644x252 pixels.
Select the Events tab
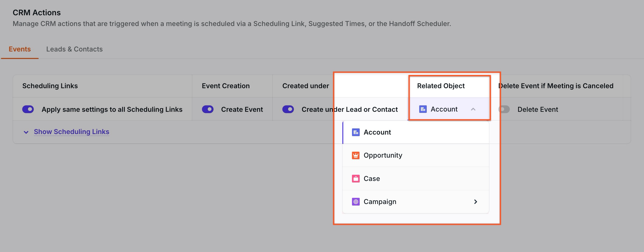pyautogui.click(x=20, y=49)
